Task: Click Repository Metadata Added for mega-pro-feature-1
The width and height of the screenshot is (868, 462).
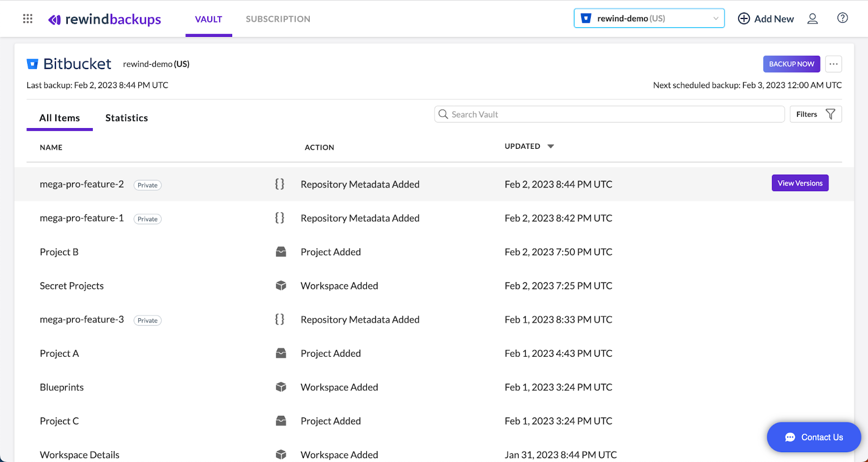Action: coord(360,218)
